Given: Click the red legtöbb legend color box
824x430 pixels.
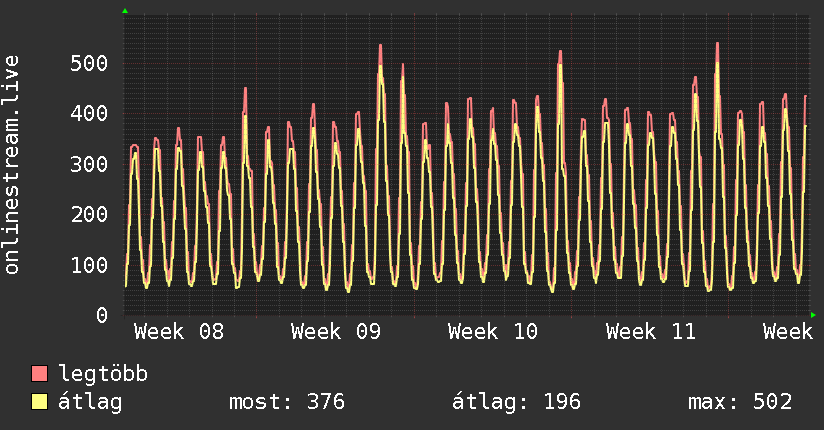Looking at the screenshot, I should click(40, 375).
